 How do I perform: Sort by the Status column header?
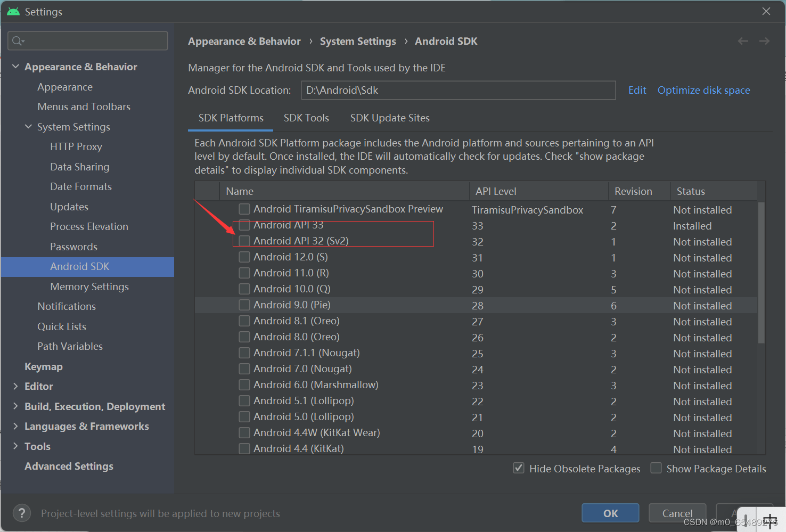(x=714, y=191)
